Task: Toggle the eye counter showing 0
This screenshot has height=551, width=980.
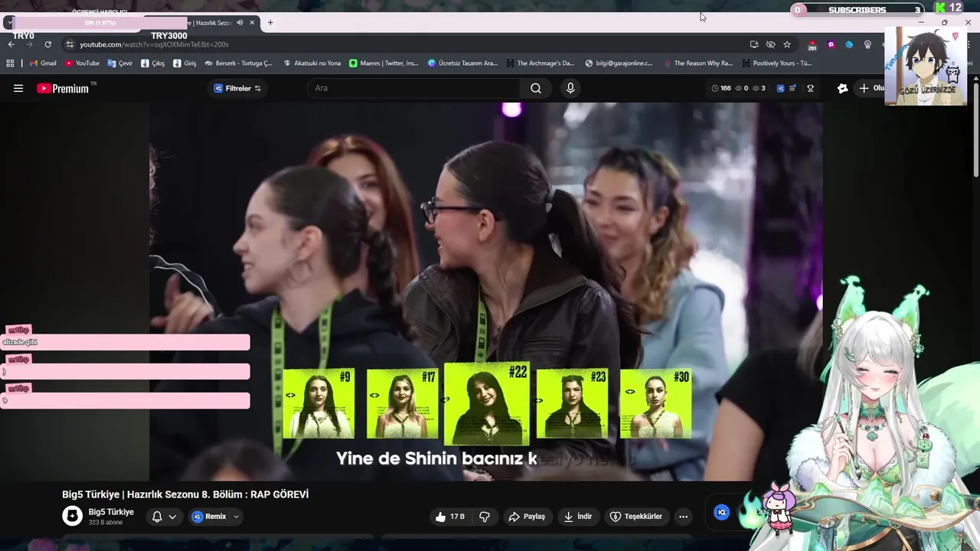Action: click(742, 88)
